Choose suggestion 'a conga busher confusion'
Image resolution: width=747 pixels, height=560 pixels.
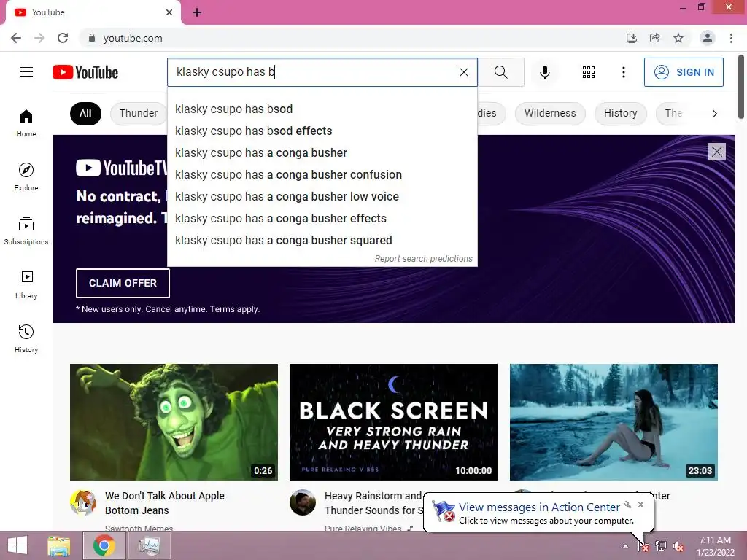point(322,175)
